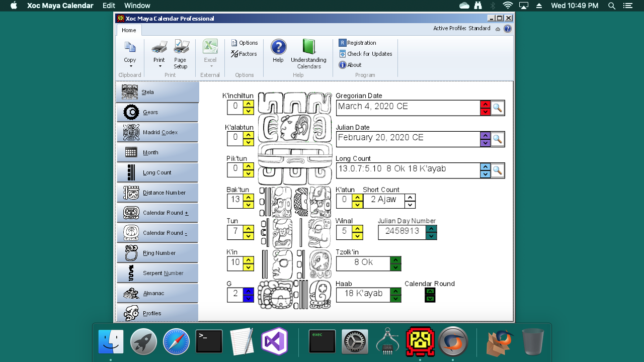Viewport: 644px width, 362px height.
Task: Click the Almanac sidebar icon
Action: click(x=131, y=293)
